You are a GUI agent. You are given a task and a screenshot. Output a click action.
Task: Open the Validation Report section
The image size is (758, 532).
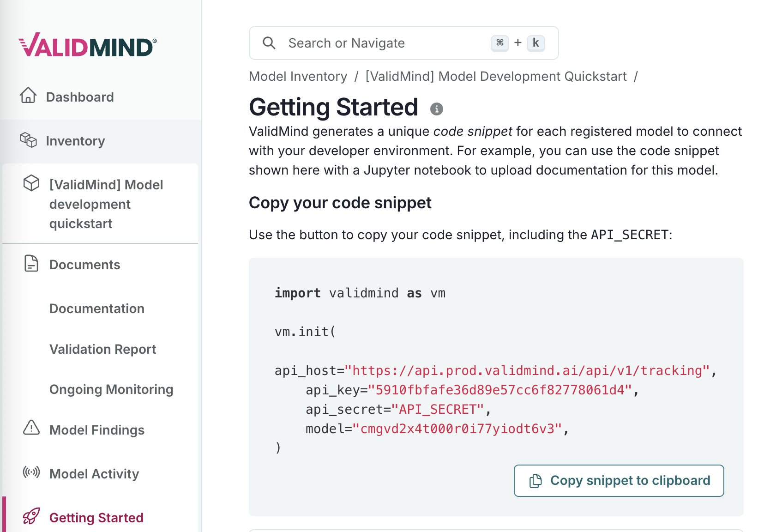(102, 349)
